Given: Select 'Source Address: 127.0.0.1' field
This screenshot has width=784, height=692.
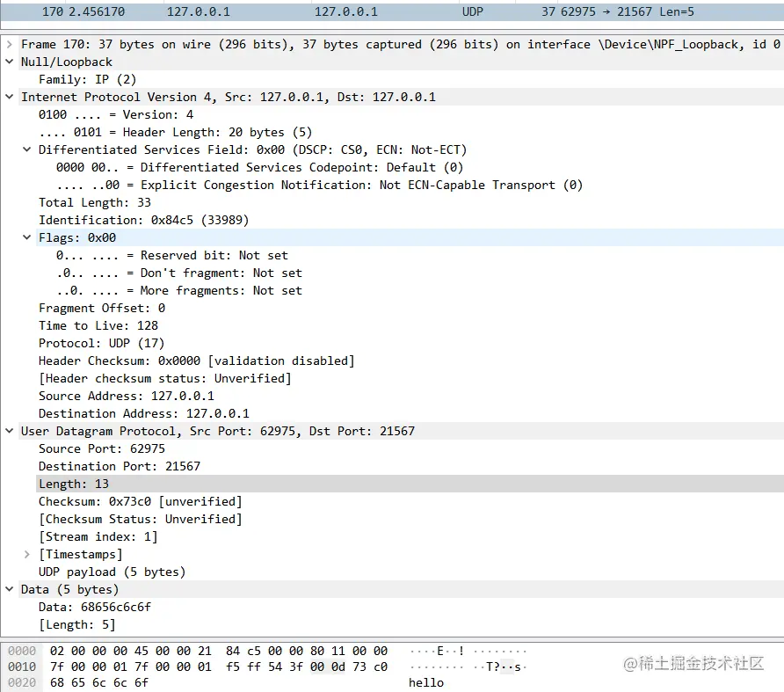Looking at the screenshot, I should click(x=127, y=397).
